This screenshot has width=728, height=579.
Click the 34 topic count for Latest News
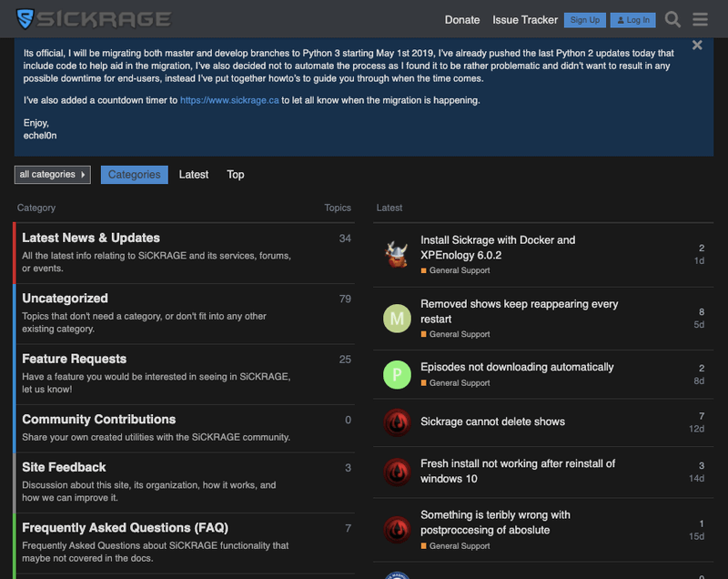(345, 239)
